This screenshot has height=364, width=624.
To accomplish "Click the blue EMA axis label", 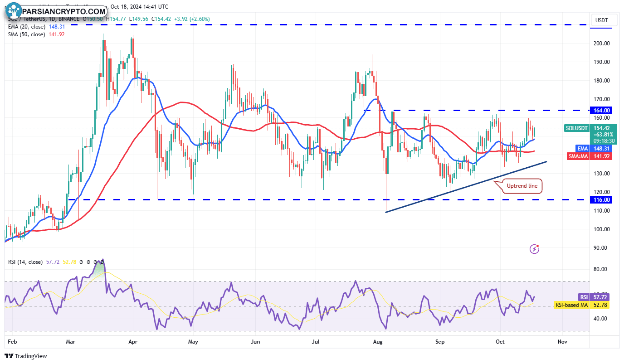I will click(x=583, y=148).
